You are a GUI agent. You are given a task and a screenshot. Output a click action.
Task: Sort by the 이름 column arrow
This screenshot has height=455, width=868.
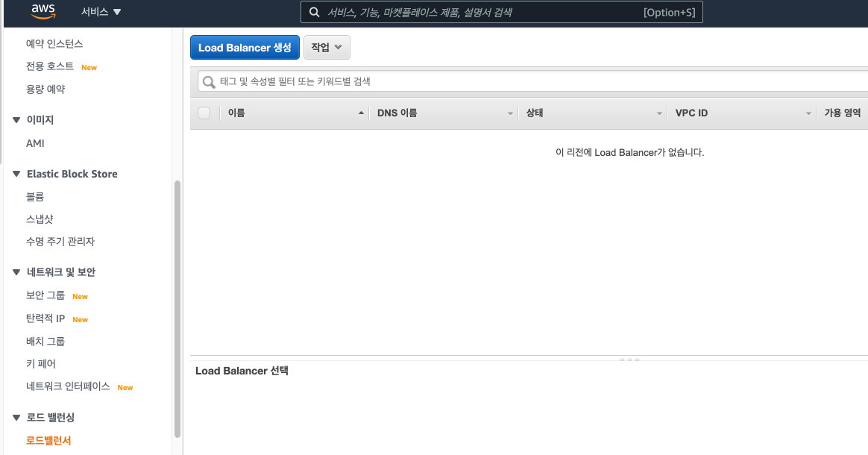[361, 113]
